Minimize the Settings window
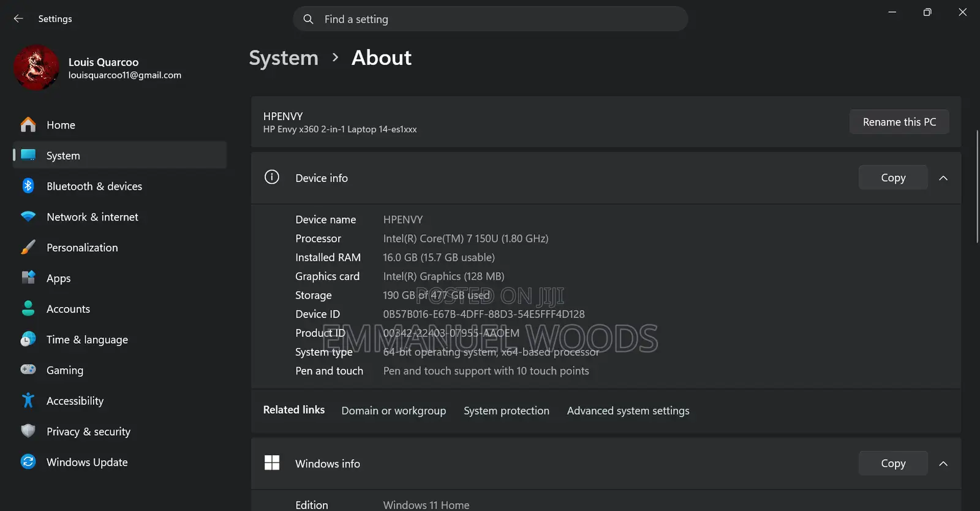 892,12
